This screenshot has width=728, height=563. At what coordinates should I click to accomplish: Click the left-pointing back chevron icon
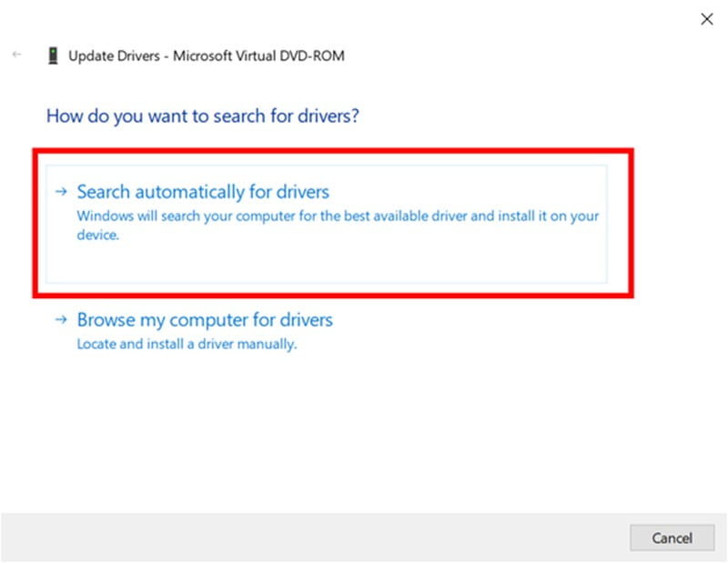pos(17,55)
